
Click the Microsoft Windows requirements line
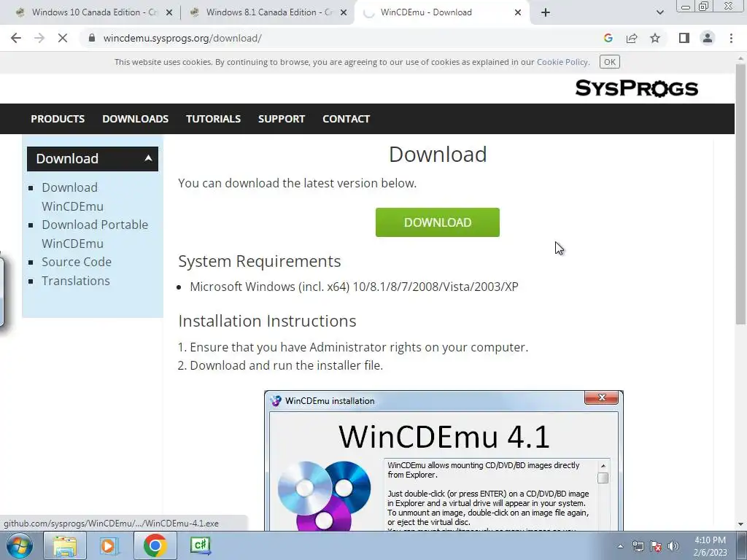click(354, 287)
